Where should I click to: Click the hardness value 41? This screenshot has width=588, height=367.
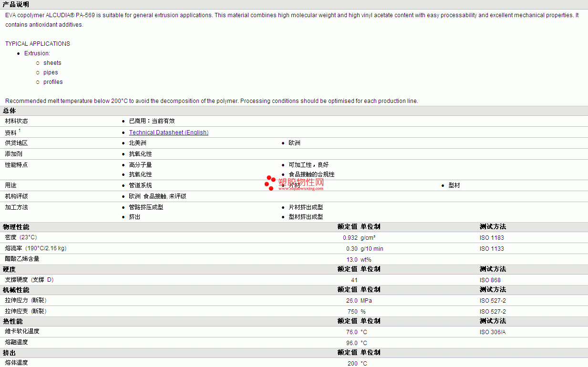pos(354,280)
